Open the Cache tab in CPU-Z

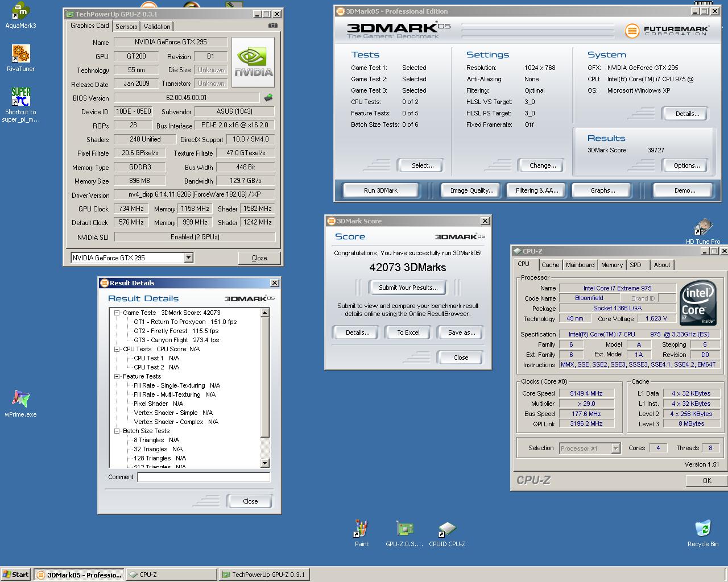coord(550,265)
